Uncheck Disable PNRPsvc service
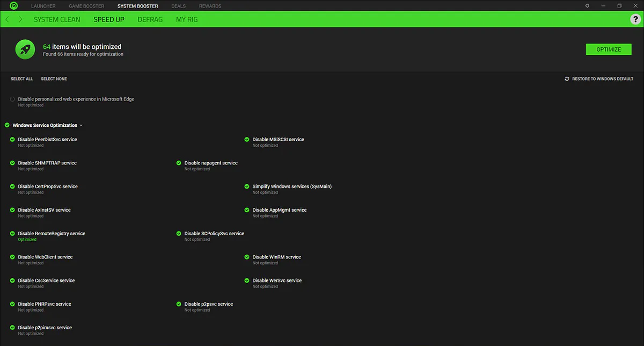 click(12, 304)
